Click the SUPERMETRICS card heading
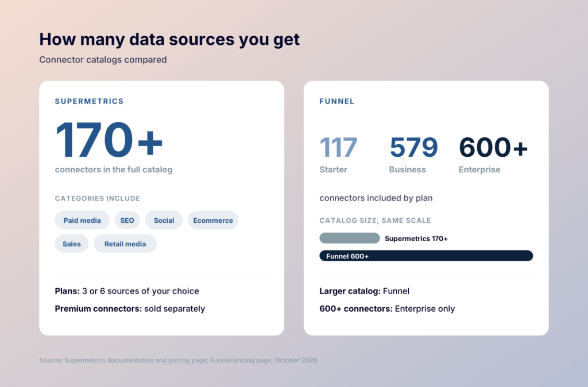 coord(89,101)
